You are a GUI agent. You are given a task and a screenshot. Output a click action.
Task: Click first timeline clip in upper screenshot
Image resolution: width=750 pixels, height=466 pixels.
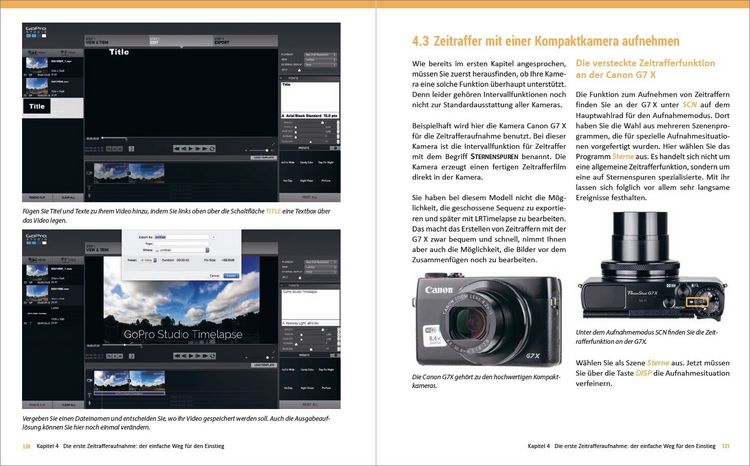pyautogui.click(x=111, y=173)
